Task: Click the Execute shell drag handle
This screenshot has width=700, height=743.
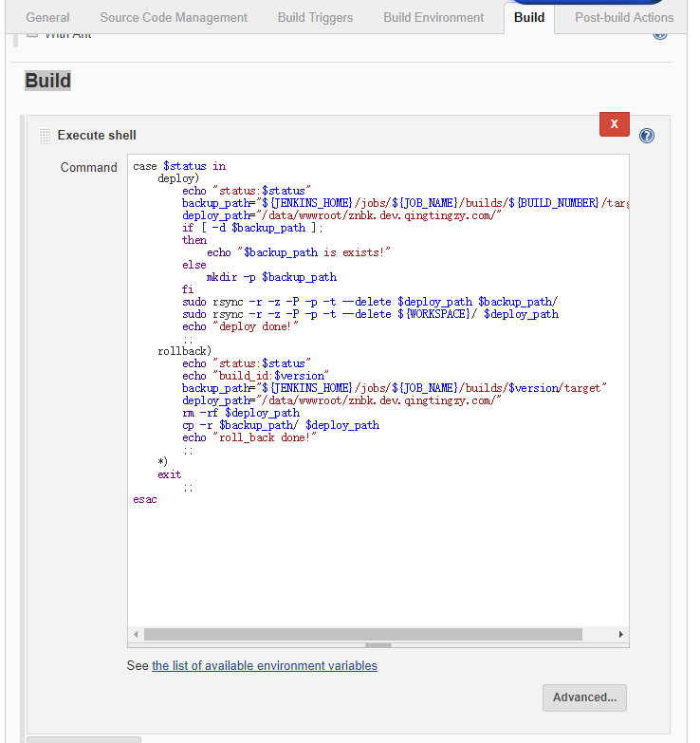Action: point(44,136)
